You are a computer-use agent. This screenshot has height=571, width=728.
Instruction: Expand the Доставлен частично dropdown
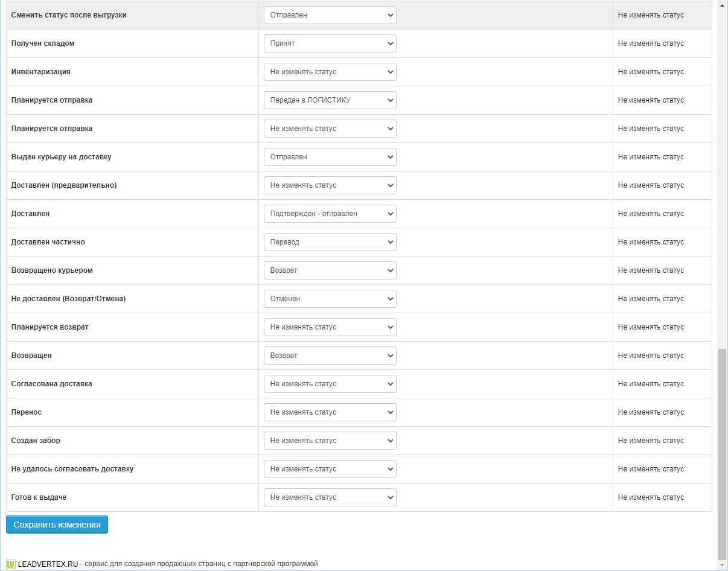[x=330, y=242]
